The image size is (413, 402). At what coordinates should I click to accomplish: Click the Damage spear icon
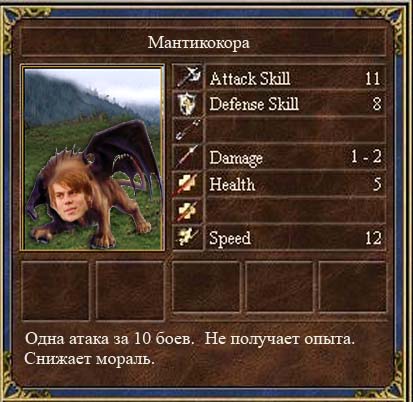[x=189, y=157]
